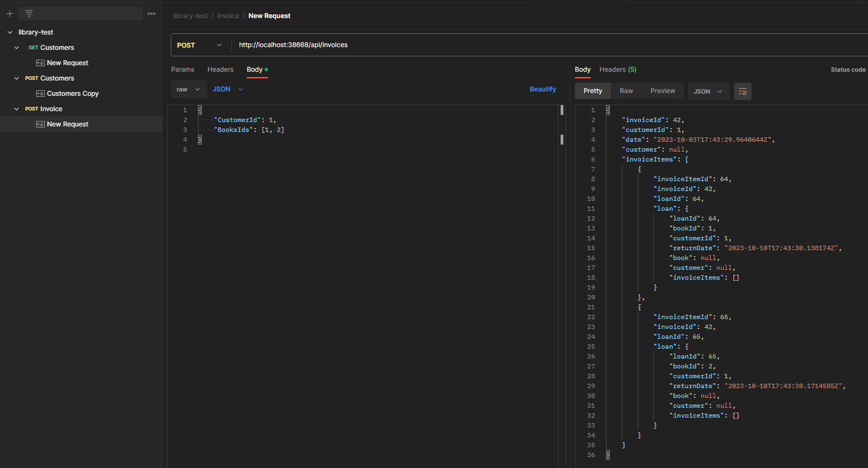Select the example icon beside Customers Copy
868x468 pixels.
40,94
